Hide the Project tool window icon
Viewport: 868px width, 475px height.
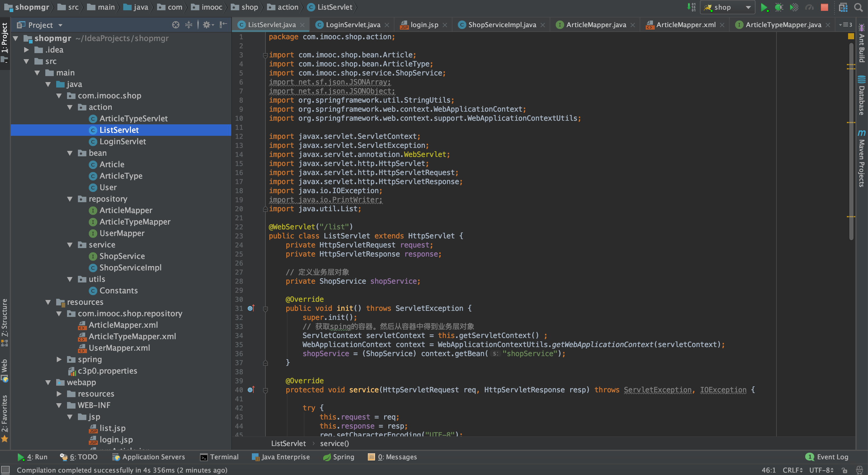[x=223, y=25]
